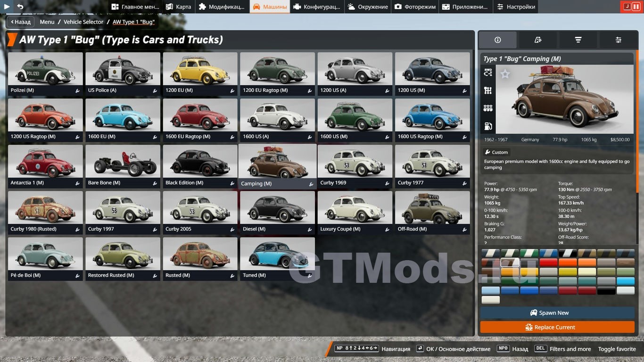
Task: Click the red pause icon at top right
Action: [636, 7]
